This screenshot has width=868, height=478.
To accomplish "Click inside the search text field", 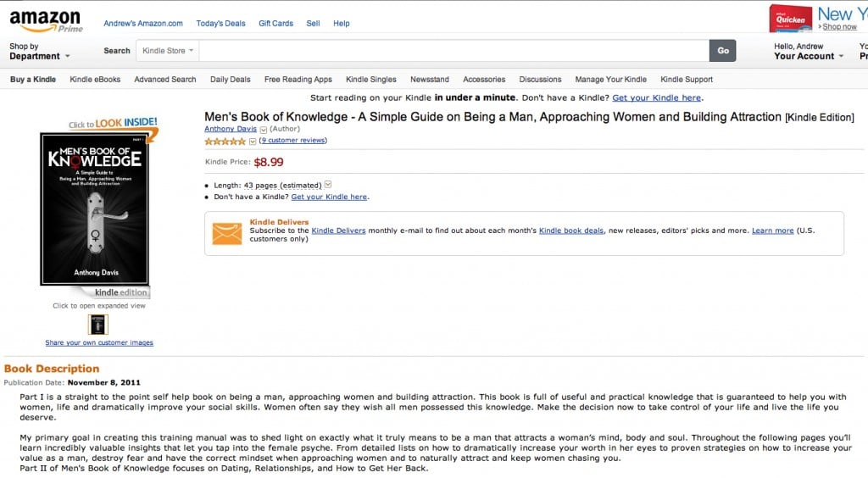I will click(454, 50).
